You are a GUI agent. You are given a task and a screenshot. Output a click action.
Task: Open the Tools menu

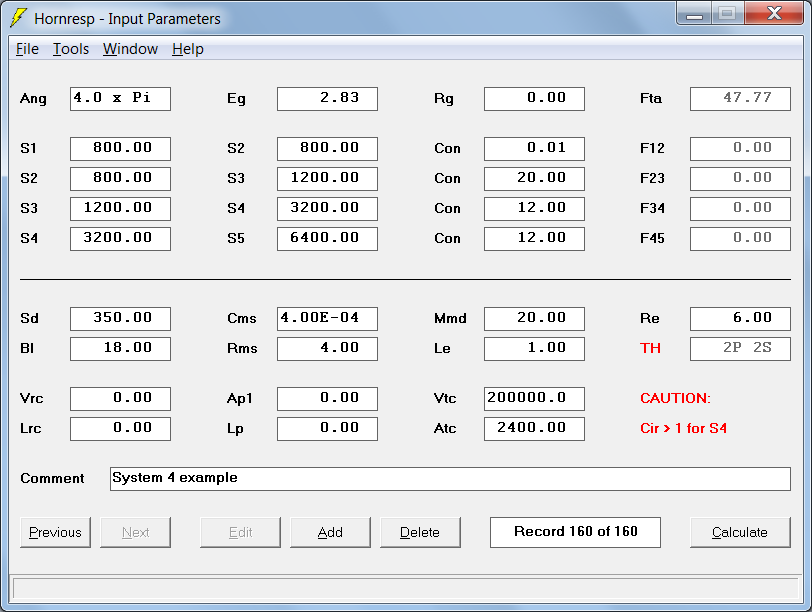pos(71,49)
